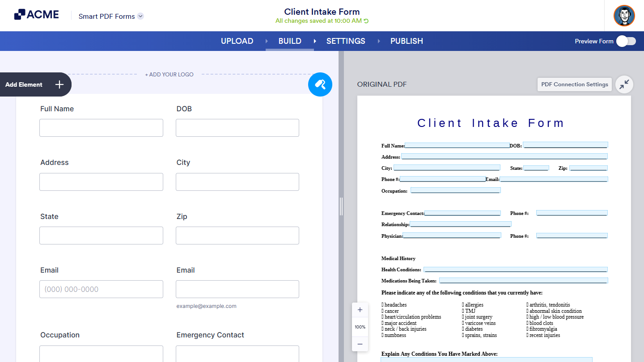
Task: Click ADD YOUR LOGO
Action: click(x=169, y=75)
